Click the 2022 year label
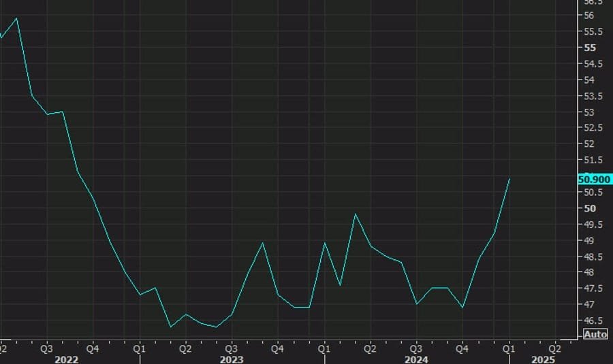 [67, 358]
